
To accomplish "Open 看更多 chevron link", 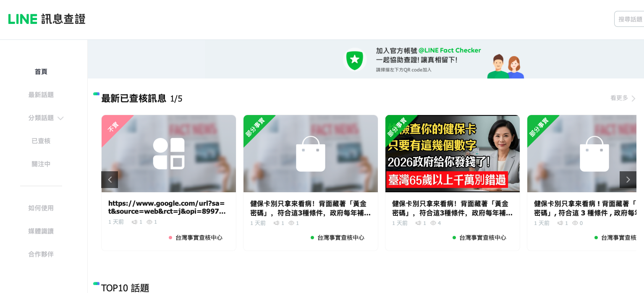I will click(623, 98).
